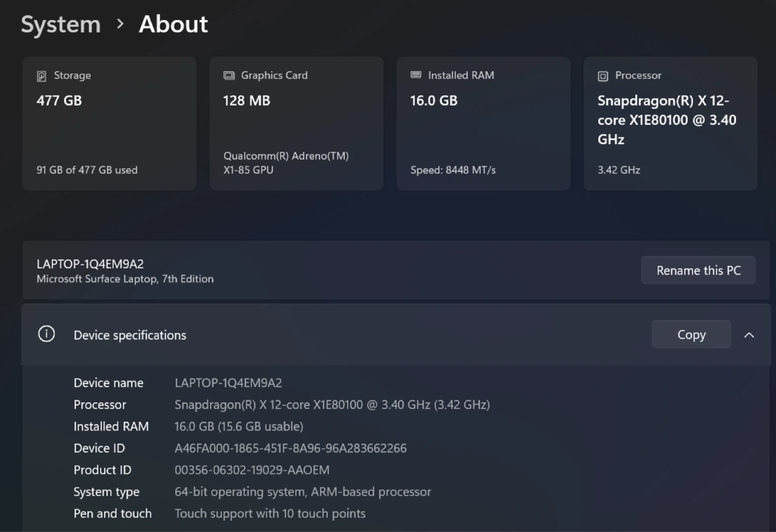Click the Snapdragon processor name in top card

[667, 120]
